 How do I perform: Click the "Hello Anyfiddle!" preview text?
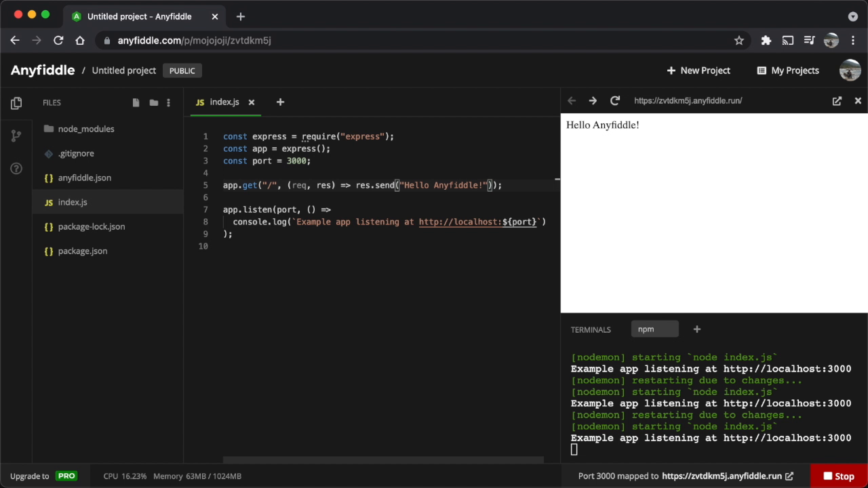pyautogui.click(x=603, y=125)
